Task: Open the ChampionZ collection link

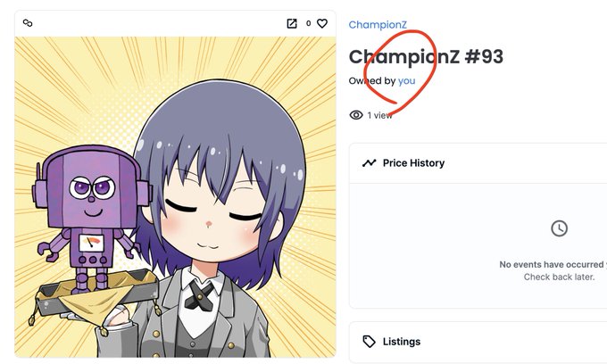Action: 378,25
